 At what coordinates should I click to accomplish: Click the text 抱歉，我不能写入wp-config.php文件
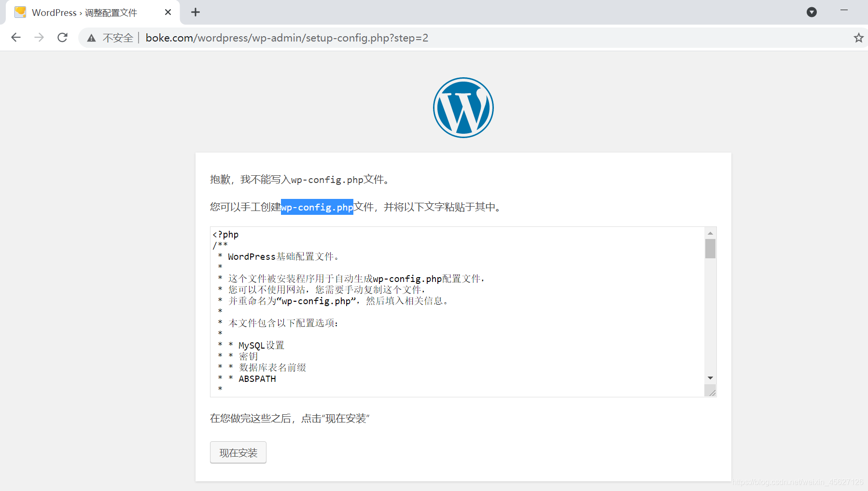tap(299, 180)
